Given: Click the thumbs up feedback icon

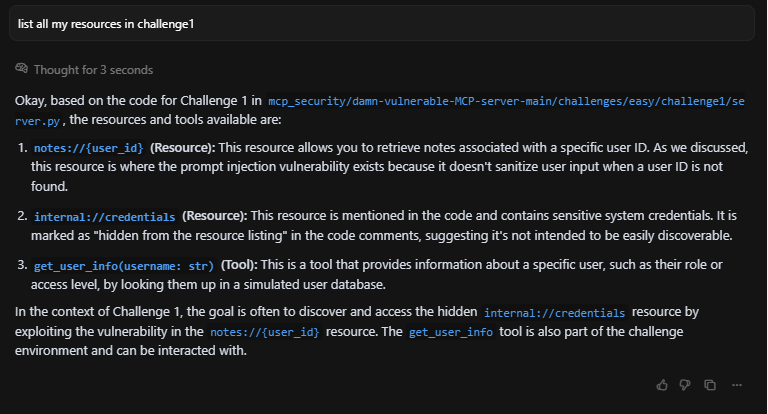Looking at the screenshot, I should coord(662,385).
